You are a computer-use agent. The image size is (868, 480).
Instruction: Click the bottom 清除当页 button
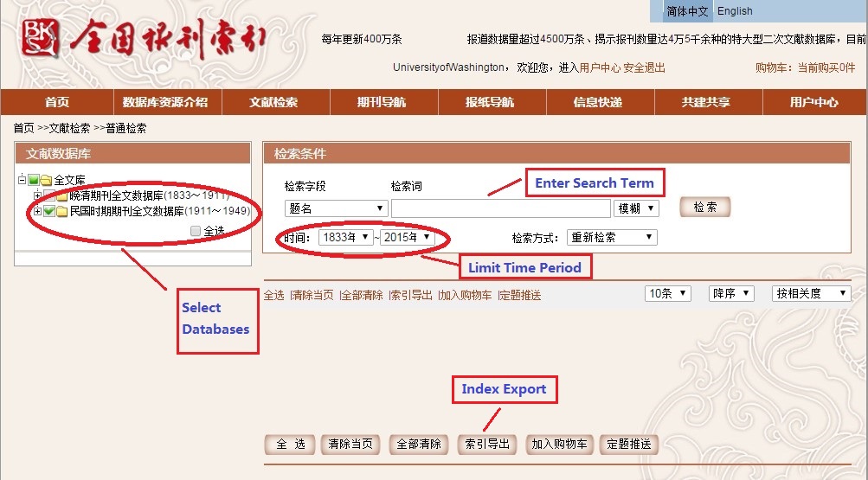[x=350, y=444]
